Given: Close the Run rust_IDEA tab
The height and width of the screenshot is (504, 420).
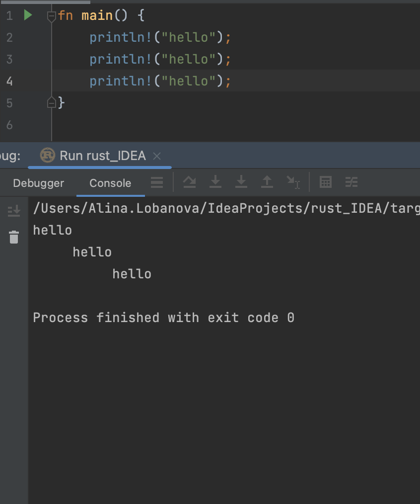Looking at the screenshot, I should (x=156, y=156).
